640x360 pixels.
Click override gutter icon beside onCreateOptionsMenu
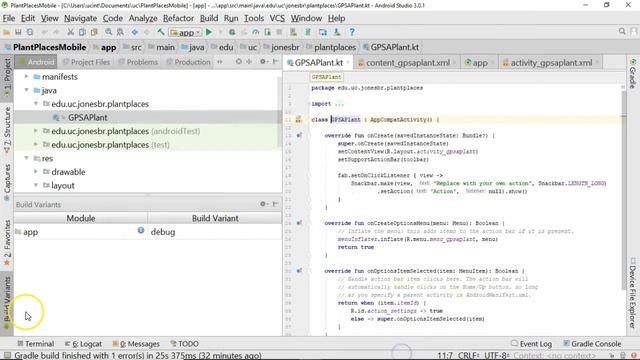[299, 223]
